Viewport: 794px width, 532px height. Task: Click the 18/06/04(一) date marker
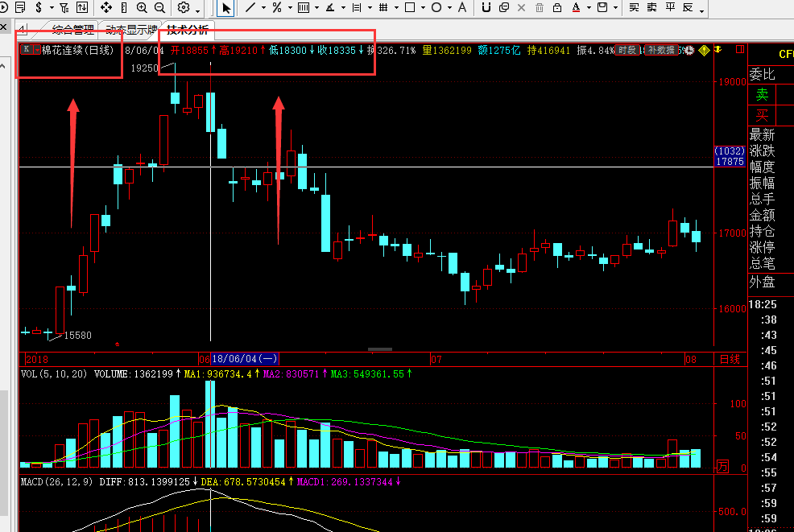245,359
